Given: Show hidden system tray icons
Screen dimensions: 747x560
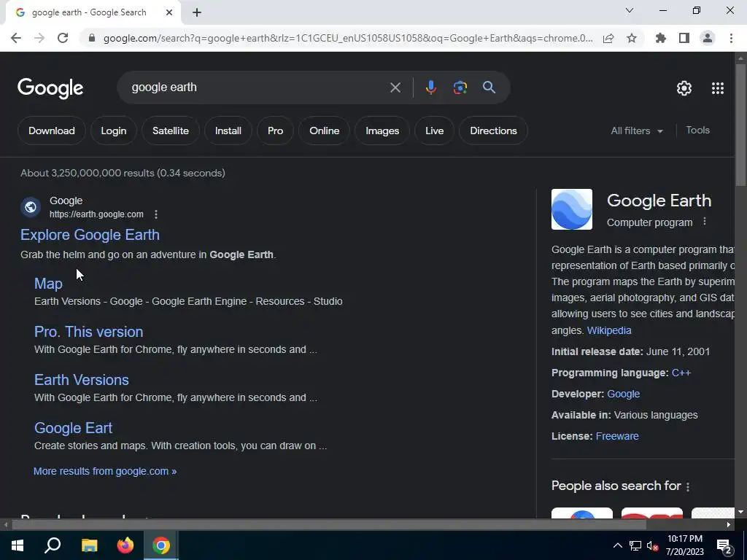Looking at the screenshot, I should click(x=617, y=545).
